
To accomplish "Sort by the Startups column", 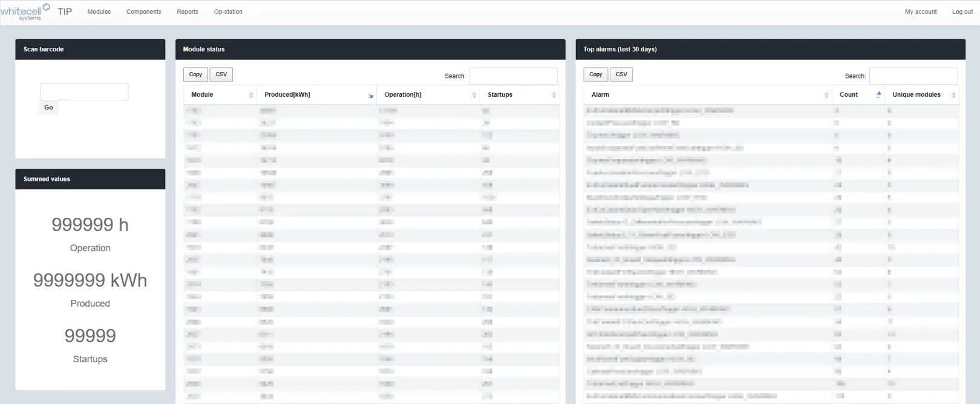I will (x=520, y=95).
